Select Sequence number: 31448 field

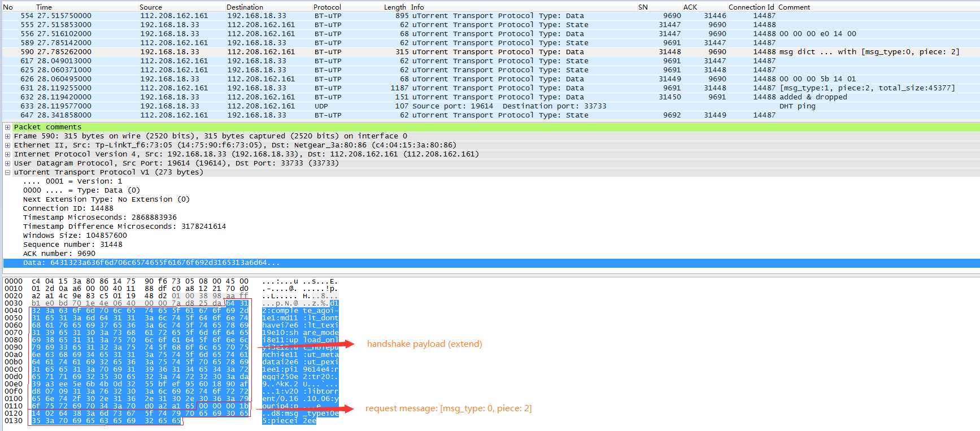coord(72,245)
